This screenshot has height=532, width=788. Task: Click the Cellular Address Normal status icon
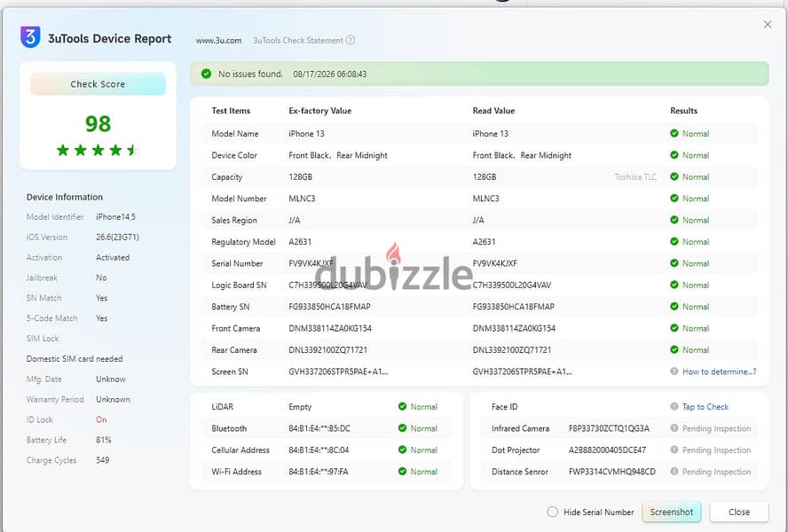tap(402, 450)
